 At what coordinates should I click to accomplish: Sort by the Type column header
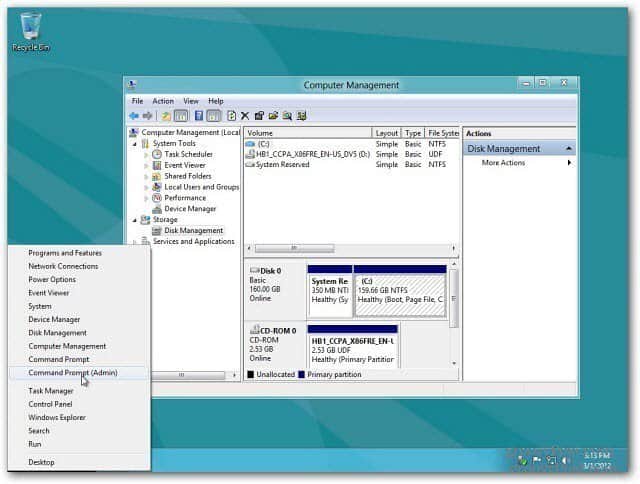pos(413,133)
